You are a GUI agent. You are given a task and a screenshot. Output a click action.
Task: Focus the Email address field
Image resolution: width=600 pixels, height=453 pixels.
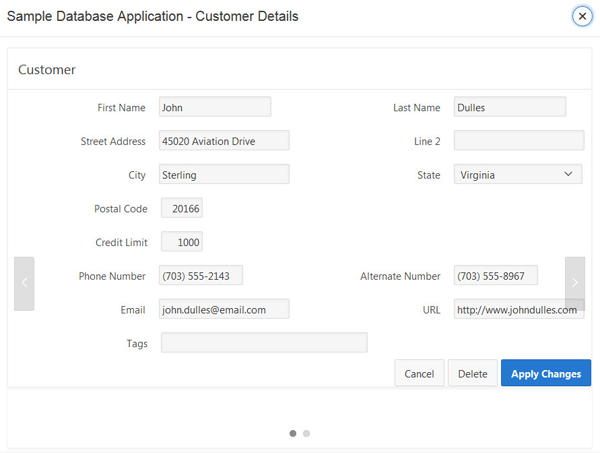224,309
